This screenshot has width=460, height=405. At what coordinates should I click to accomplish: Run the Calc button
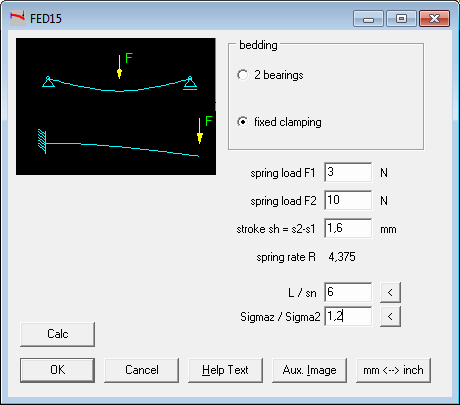pos(57,334)
